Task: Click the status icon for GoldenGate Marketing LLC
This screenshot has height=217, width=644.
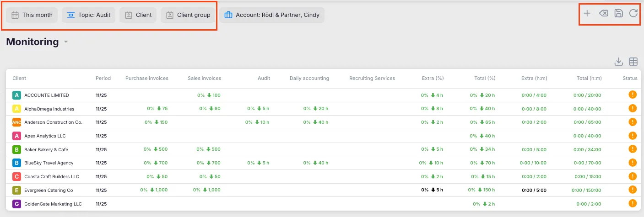Action: point(633,204)
